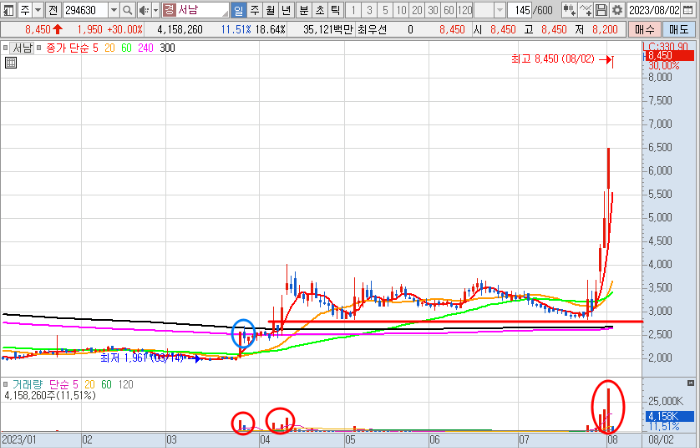
Task: Click the volume panel corner menu icon
Action: tap(691, 383)
